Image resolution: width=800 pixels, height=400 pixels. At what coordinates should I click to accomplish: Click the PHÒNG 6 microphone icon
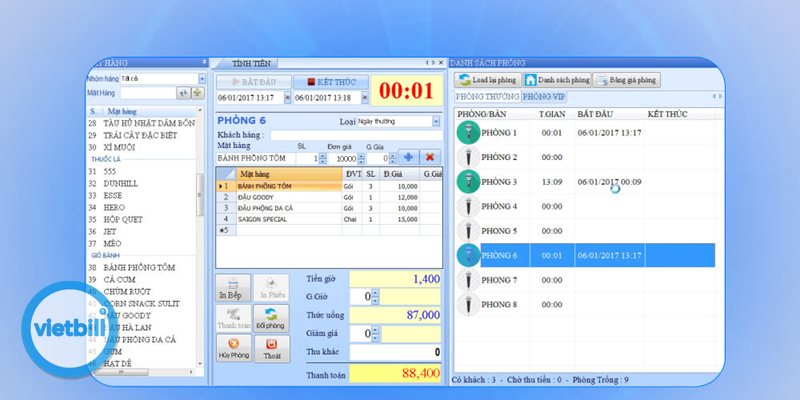468,255
